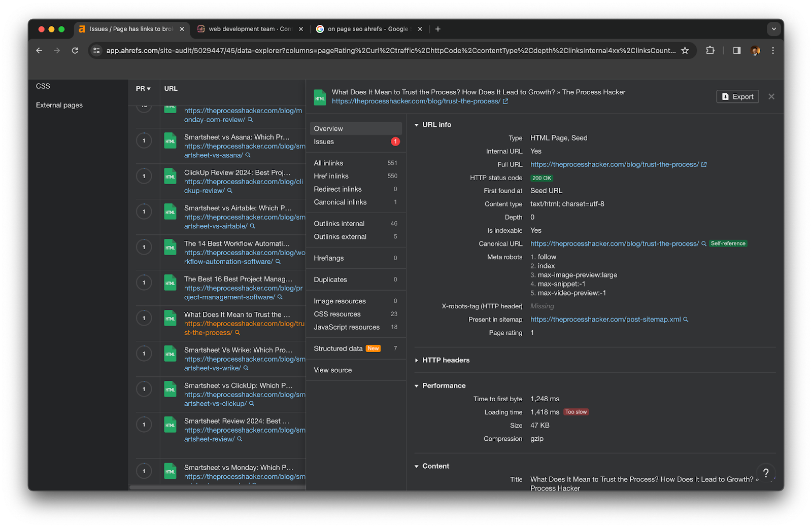Click magnifier icon beside smartsheet-vs-clickup URL
812x528 pixels.
pyautogui.click(x=252, y=404)
